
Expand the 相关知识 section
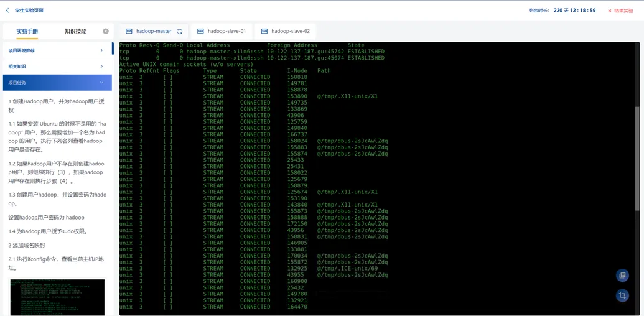coord(57,67)
